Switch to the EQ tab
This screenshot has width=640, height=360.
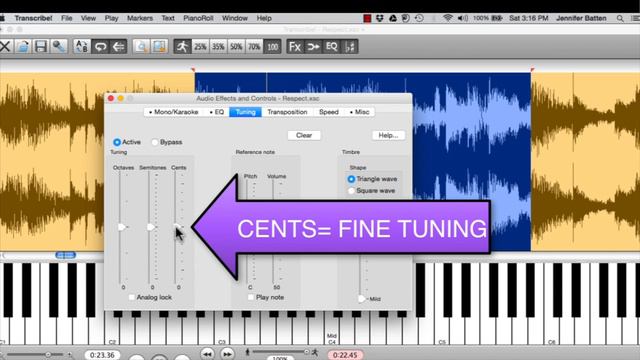click(217, 112)
